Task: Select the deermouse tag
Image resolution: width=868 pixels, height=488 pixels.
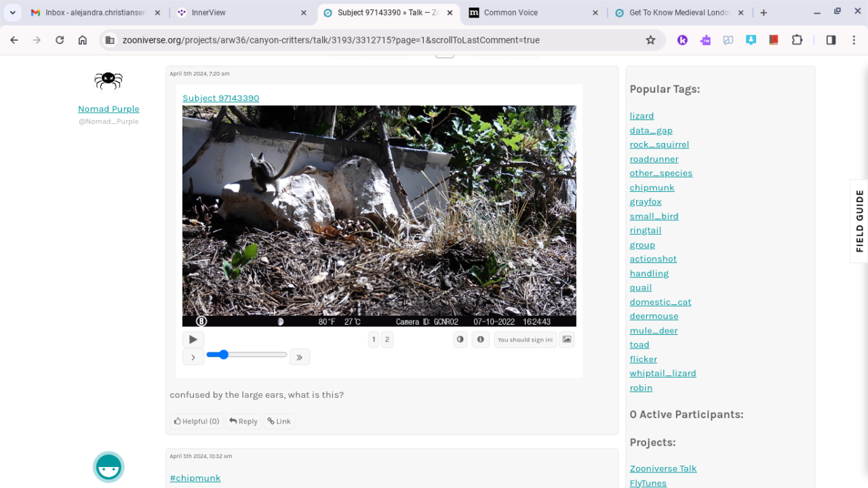Action: 654,317
